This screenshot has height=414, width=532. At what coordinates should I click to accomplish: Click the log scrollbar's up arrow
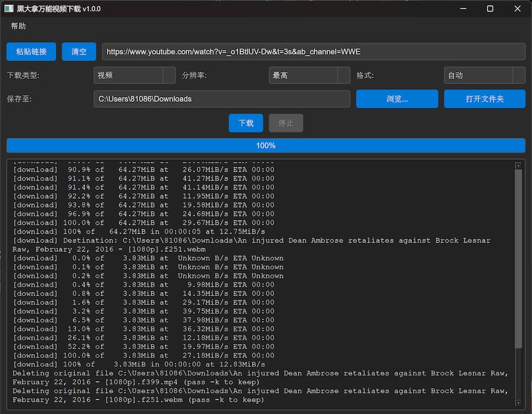[x=518, y=166]
